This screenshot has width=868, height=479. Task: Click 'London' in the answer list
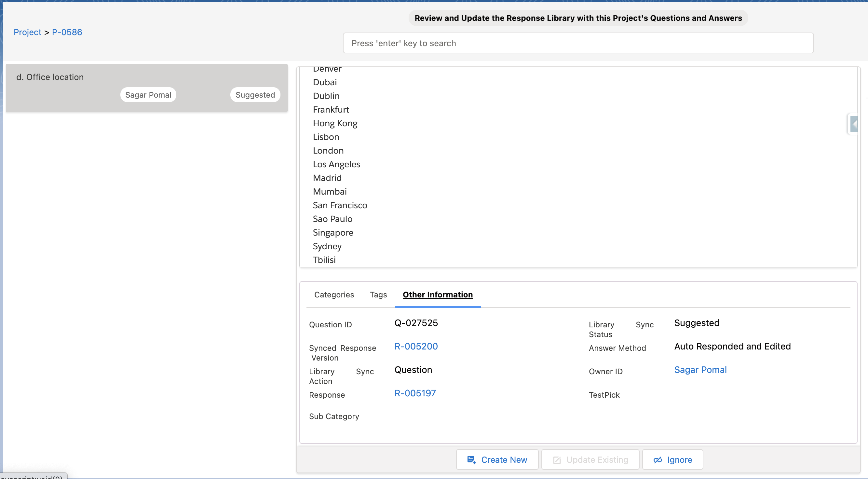[328, 151]
